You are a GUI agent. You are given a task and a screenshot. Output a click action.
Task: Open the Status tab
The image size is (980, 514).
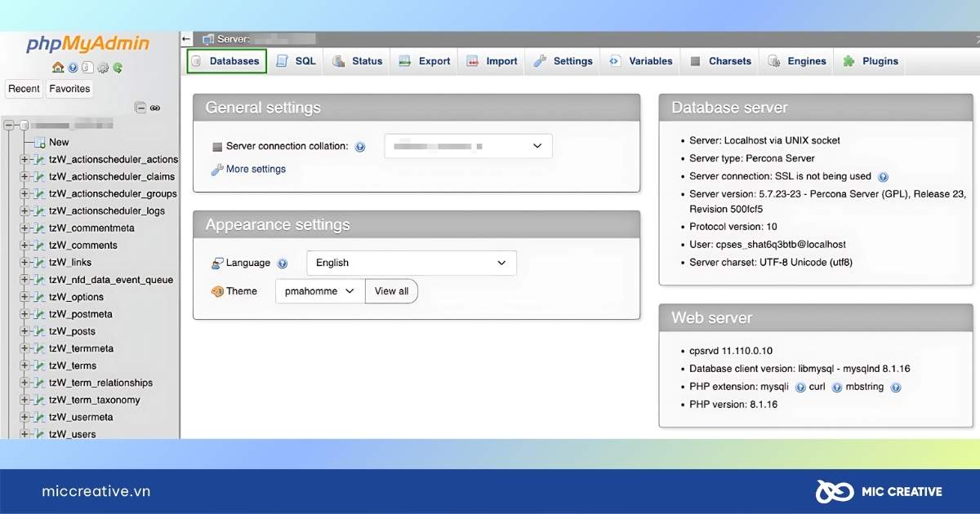coord(358,61)
